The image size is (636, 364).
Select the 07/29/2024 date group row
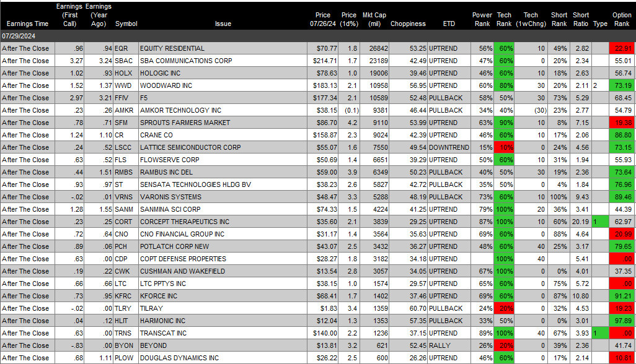point(318,36)
